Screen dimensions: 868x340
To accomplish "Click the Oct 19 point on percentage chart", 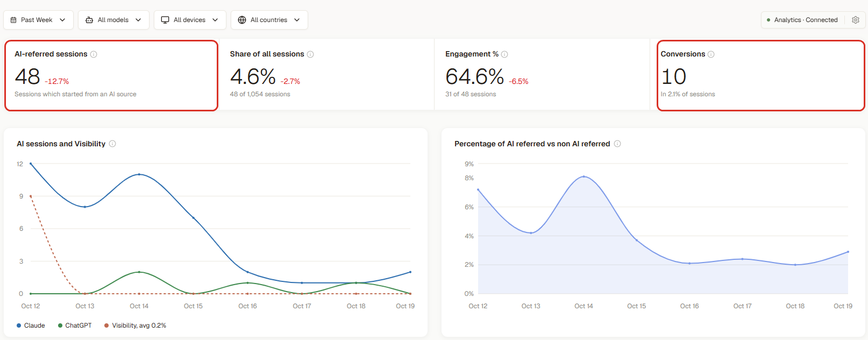I will (848, 252).
